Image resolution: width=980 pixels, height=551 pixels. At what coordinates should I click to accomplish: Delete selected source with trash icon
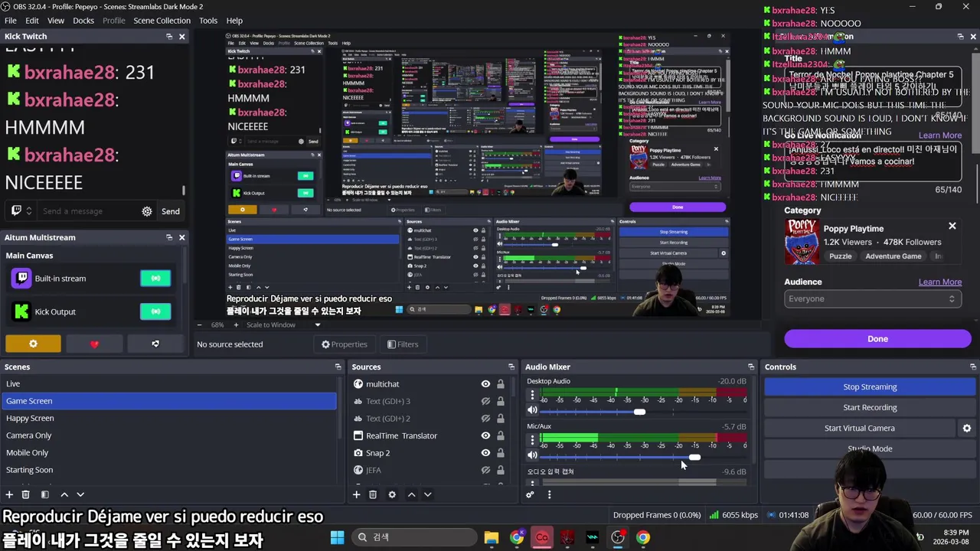click(373, 495)
